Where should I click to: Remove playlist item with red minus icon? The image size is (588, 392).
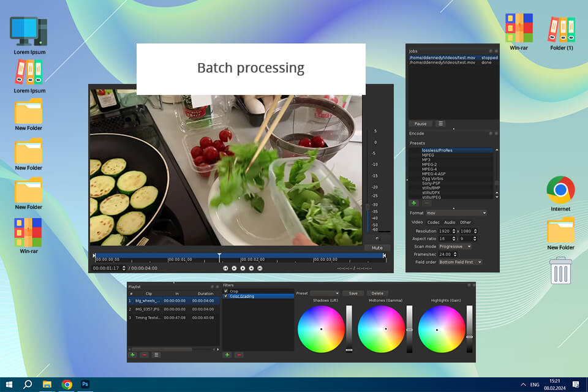tap(145, 355)
